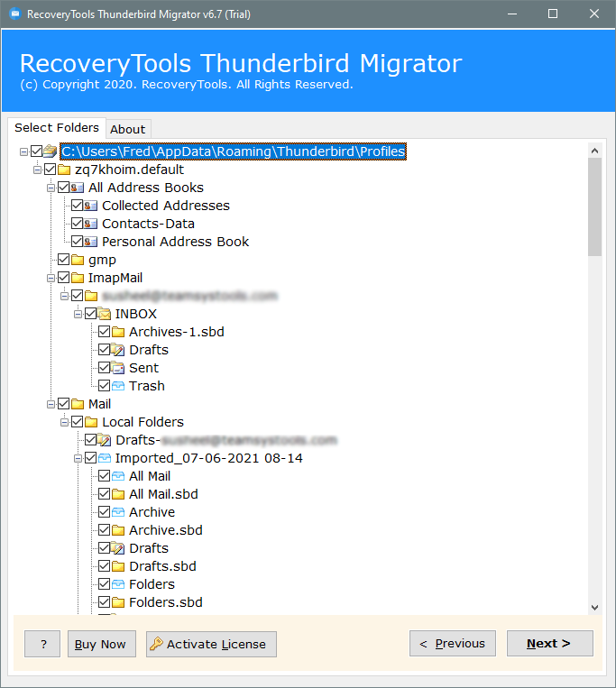Click the folder icon next to gmp

(x=78, y=260)
